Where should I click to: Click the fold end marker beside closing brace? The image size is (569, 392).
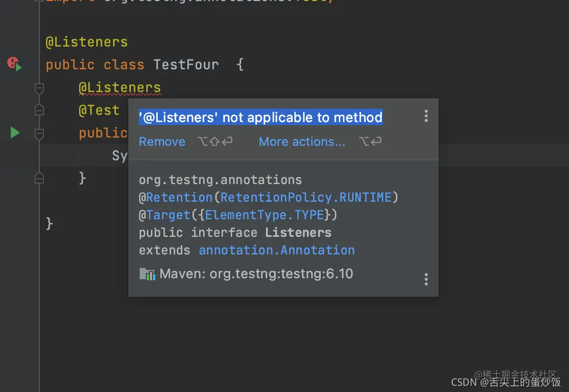39,178
